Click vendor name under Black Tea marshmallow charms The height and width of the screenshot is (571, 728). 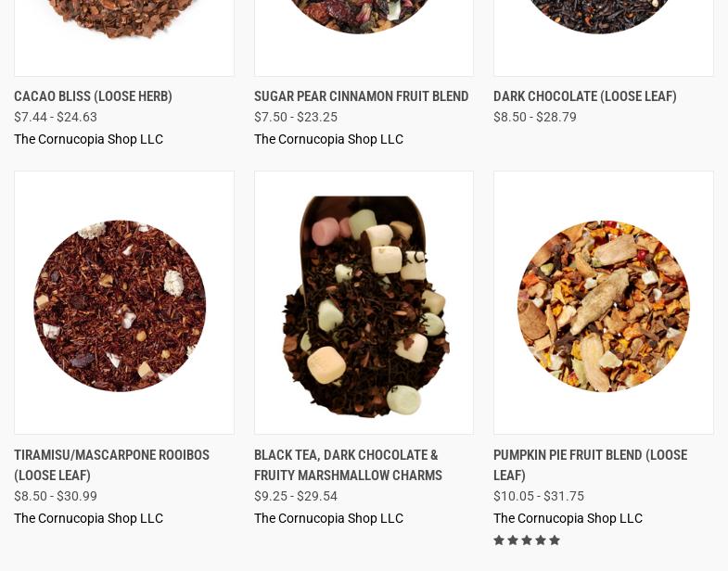pyautogui.click(x=328, y=518)
